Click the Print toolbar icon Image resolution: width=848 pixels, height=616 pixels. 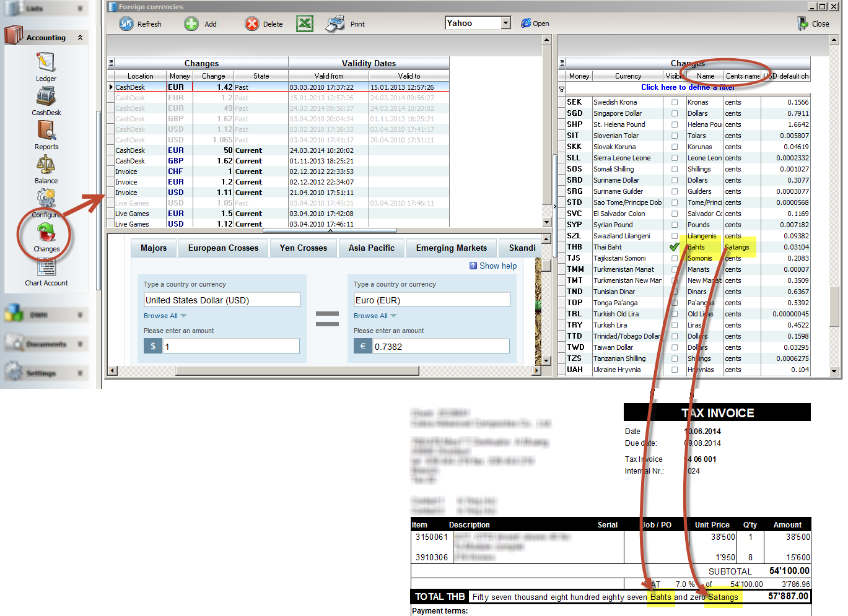click(335, 24)
